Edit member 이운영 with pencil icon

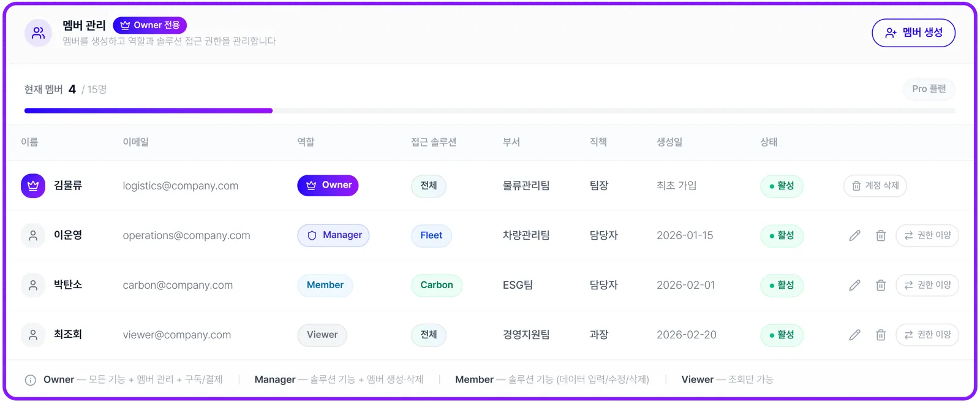[x=854, y=235]
